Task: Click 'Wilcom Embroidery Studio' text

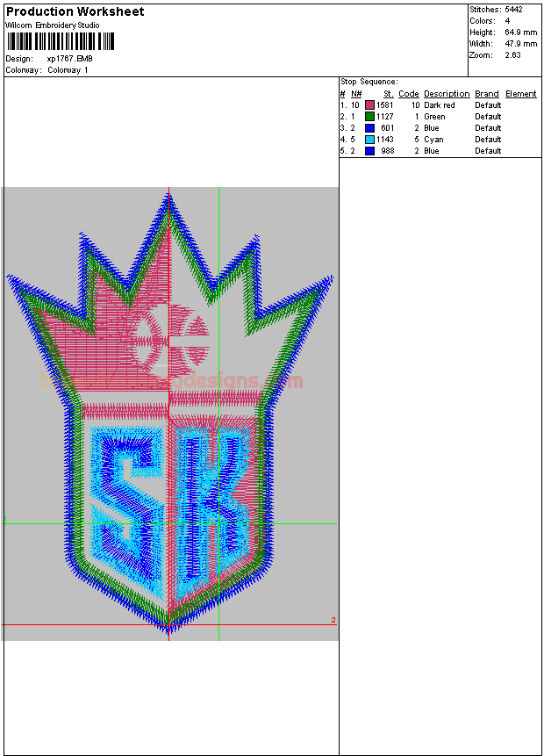Action: (x=53, y=25)
